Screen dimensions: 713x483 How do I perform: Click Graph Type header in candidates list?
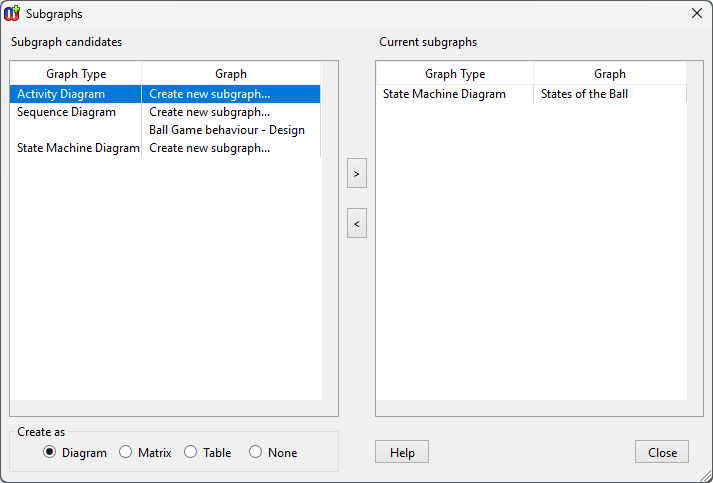click(x=76, y=74)
